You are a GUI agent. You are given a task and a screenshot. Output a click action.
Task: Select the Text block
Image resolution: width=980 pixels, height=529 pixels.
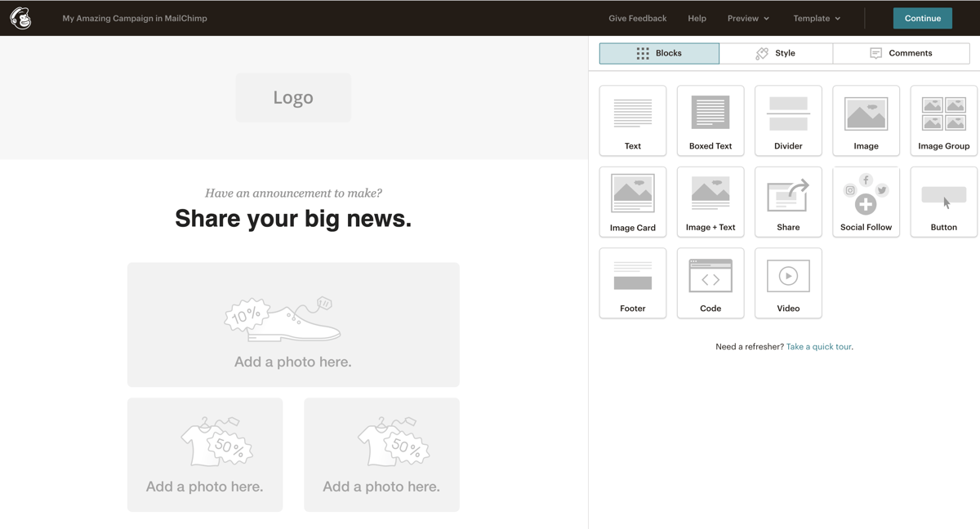click(x=633, y=121)
